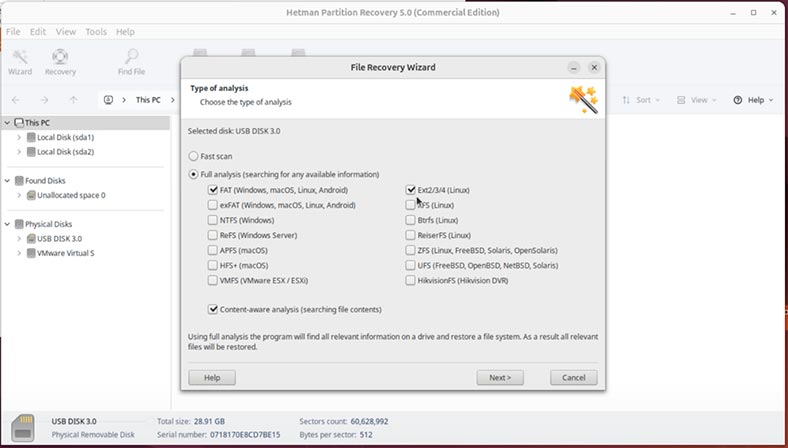Expand Unallocated space 0 node
This screenshot has width=788, height=448.
coord(19,195)
